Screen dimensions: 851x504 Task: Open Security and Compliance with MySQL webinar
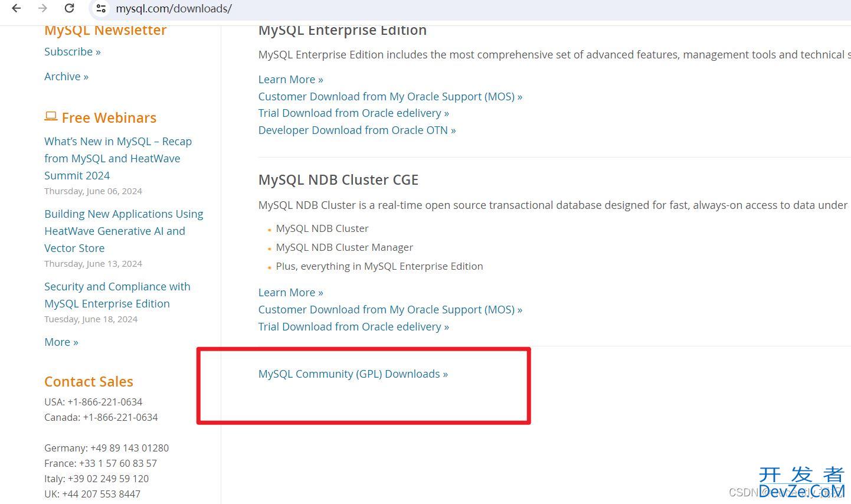(117, 295)
